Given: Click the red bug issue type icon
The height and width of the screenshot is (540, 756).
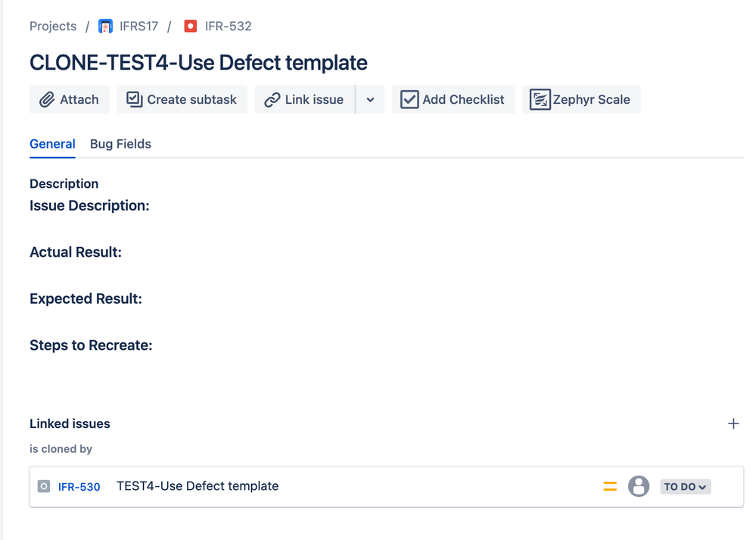Looking at the screenshot, I should [x=191, y=27].
